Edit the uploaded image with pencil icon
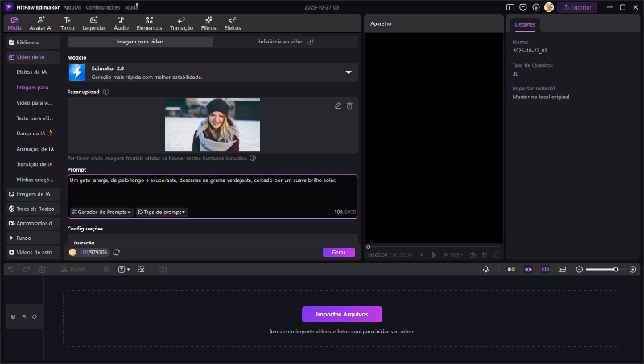Screen dimensions: 644x364 click(x=338, y=105)
